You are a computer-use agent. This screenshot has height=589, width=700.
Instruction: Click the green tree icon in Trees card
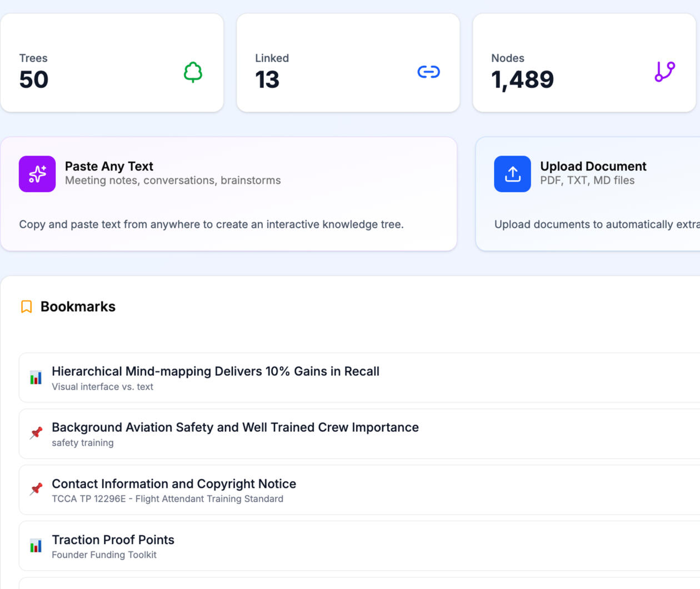[193, 72]
